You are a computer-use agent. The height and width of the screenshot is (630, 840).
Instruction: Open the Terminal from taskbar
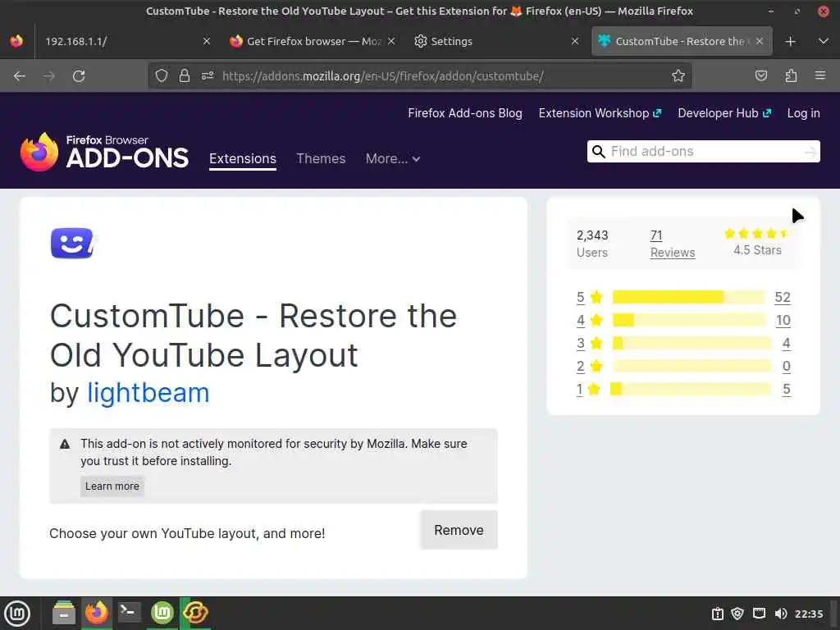click(x=129, y=613)
